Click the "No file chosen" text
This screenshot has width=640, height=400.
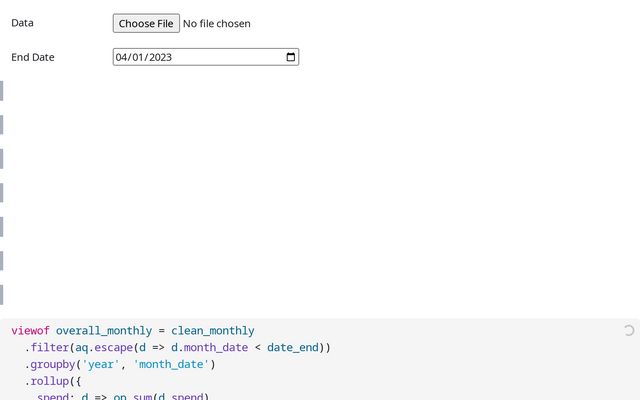pos(217,23)
